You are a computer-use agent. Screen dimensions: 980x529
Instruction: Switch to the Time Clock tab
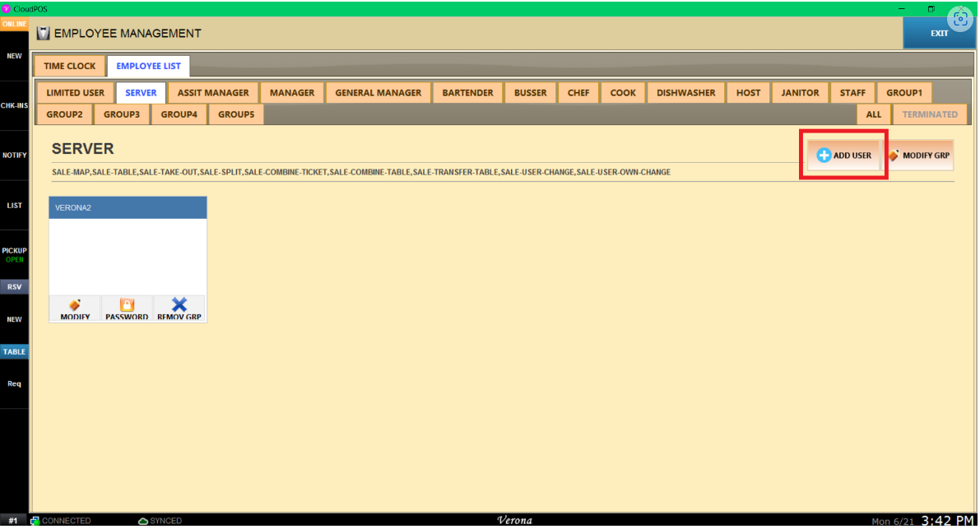[x=70, y=66]
